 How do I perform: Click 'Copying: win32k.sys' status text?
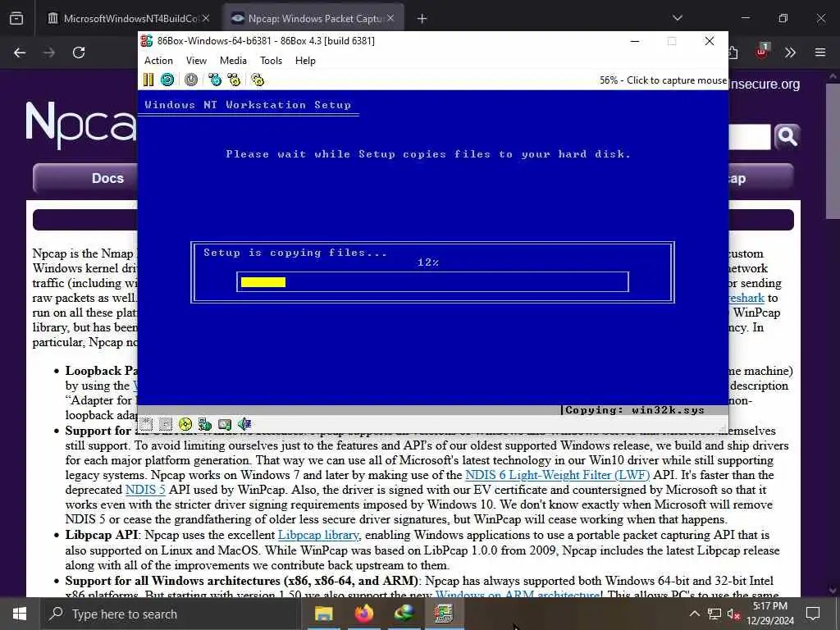point(635,410)
